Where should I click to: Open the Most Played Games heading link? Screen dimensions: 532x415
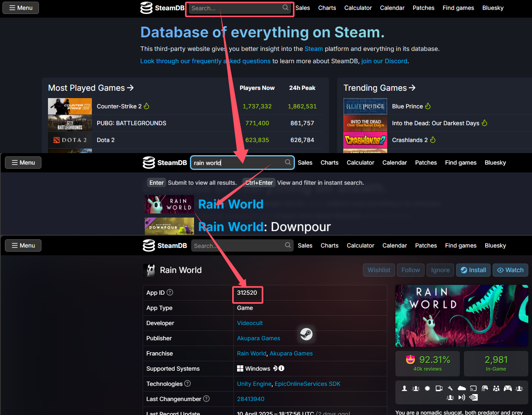click(x=91, y=88)
